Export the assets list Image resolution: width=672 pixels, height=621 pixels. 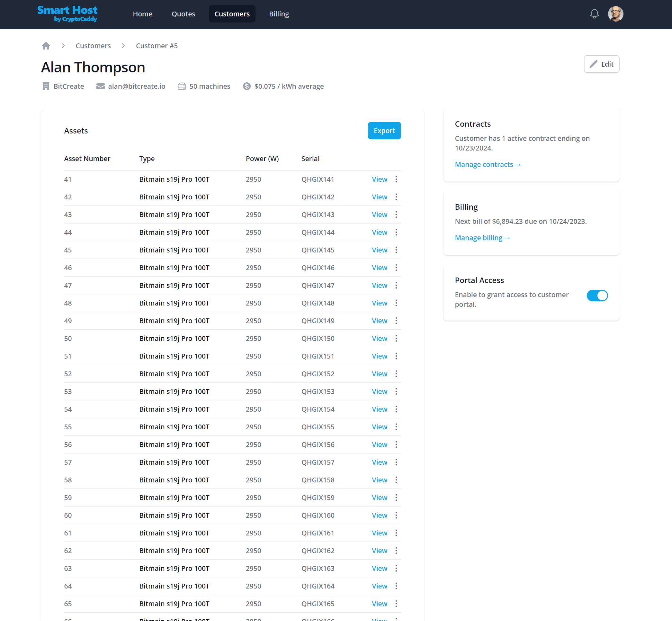pos(384,130)
